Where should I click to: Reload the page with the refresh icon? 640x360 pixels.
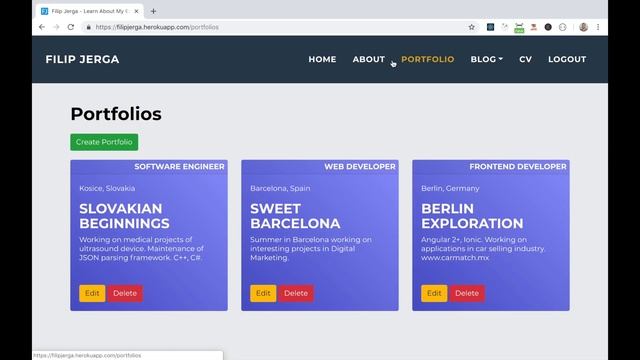click(71, 27)
